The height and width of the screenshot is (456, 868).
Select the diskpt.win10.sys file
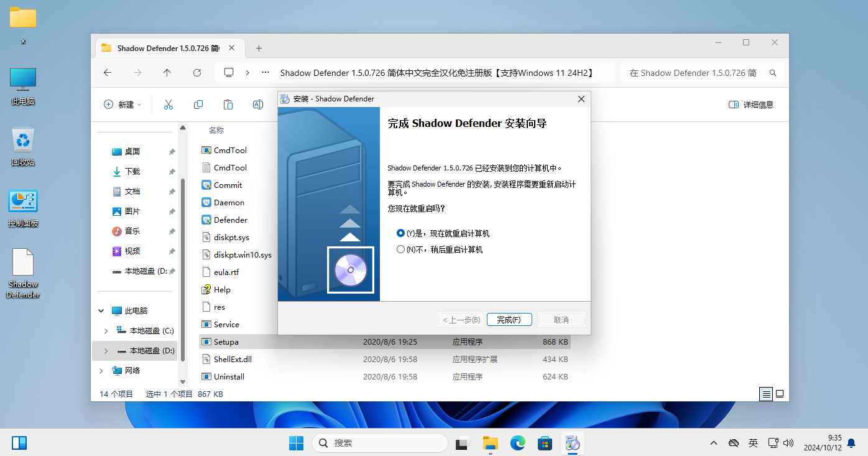(237, 254)
